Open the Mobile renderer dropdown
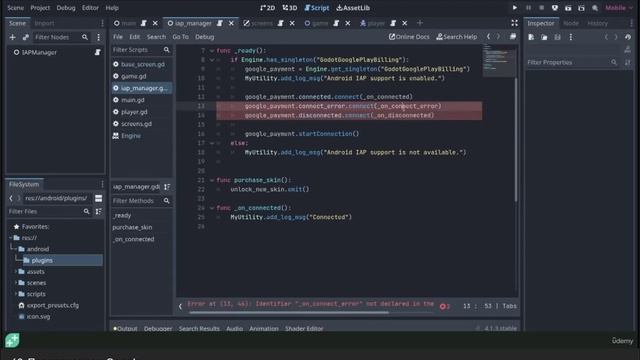 tap(619, 8)
